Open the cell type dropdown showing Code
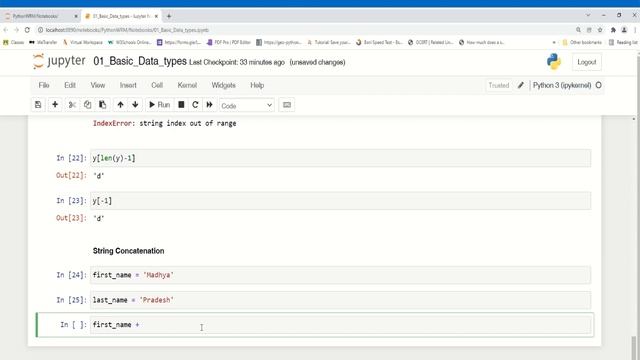This screenshot has height=360, width=640. [x=247, y=105]
